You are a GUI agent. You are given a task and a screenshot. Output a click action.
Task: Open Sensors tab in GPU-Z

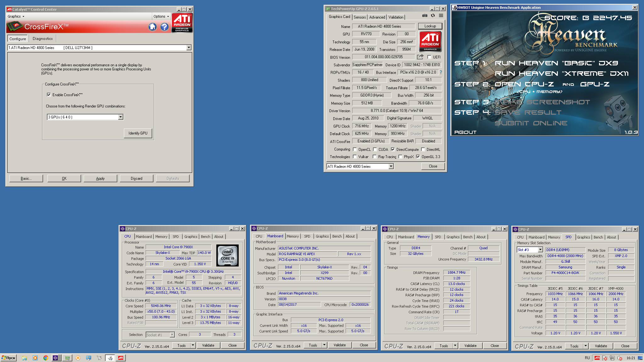point(360,17)
